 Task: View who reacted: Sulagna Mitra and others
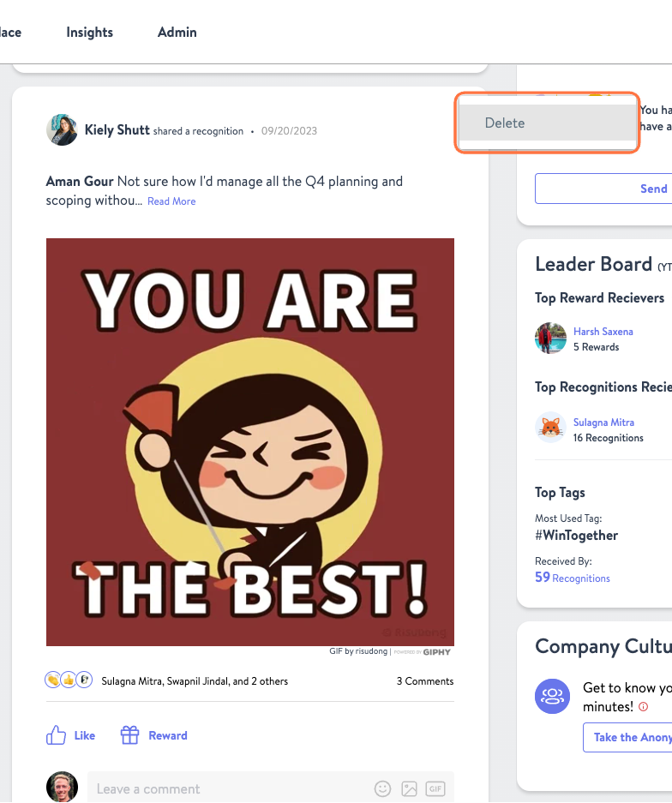tap(195, 681)
